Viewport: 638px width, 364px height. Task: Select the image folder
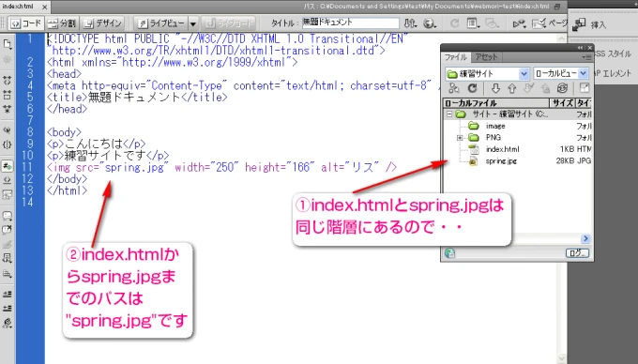tap(495, 126)
